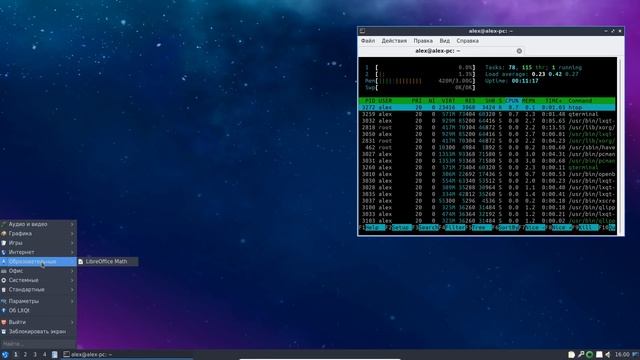The width and height of the screenshot is (640, 360).
Task: Expand the Параметры submenu arrow
Action: click(72, 301)
